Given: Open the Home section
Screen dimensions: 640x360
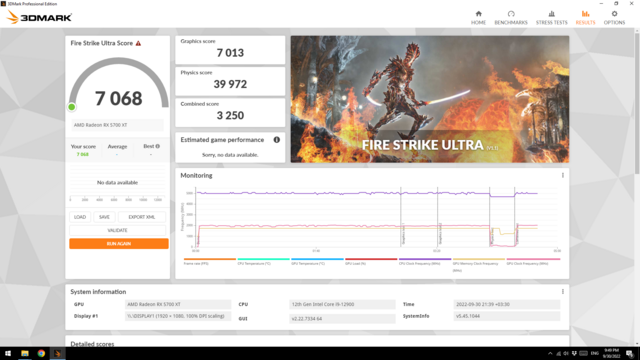Looking at the screenshot, I should tap(478, 18).
